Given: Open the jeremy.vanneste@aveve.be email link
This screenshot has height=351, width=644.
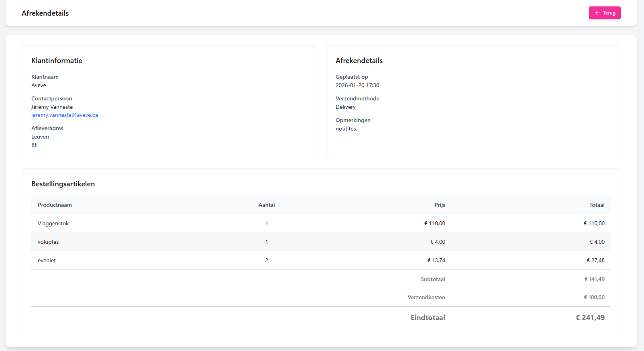Looking at the screenshot, I should click(x=65, y=115).
